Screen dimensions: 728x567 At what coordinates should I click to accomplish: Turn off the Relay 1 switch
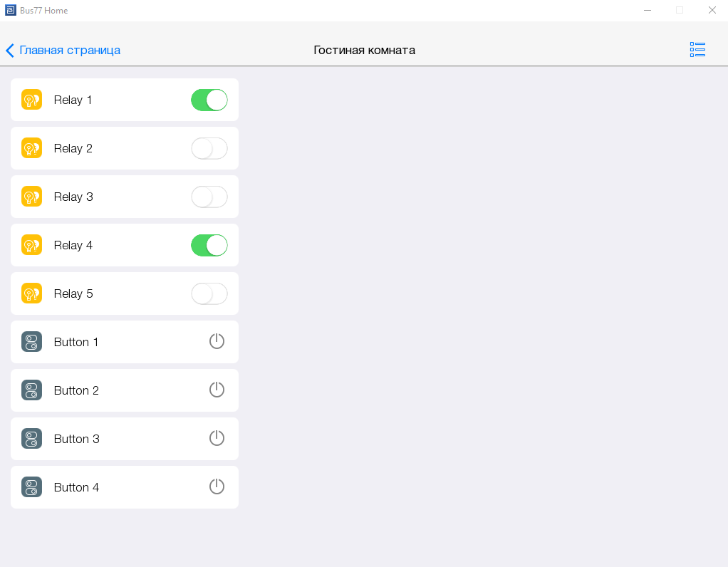pos(209,100)
